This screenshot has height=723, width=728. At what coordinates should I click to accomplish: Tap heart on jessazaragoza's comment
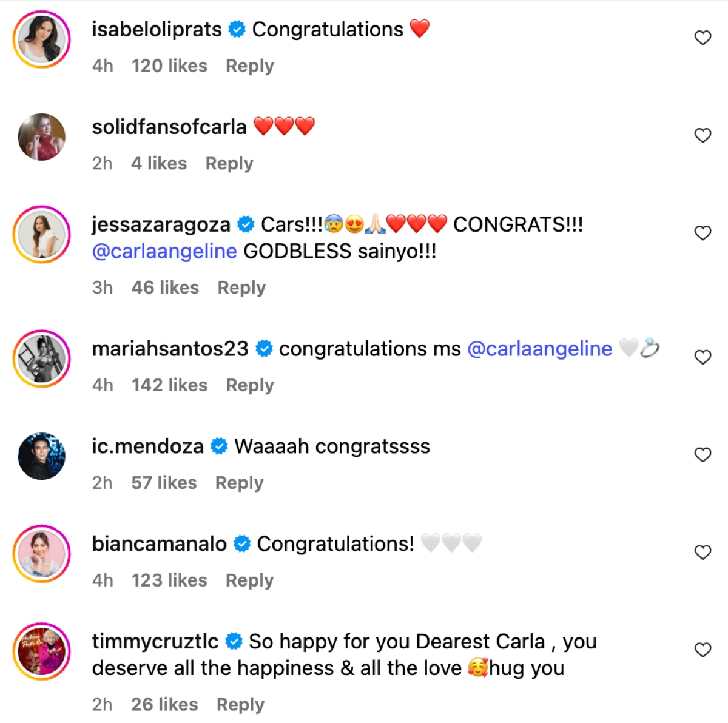point(703,234)
